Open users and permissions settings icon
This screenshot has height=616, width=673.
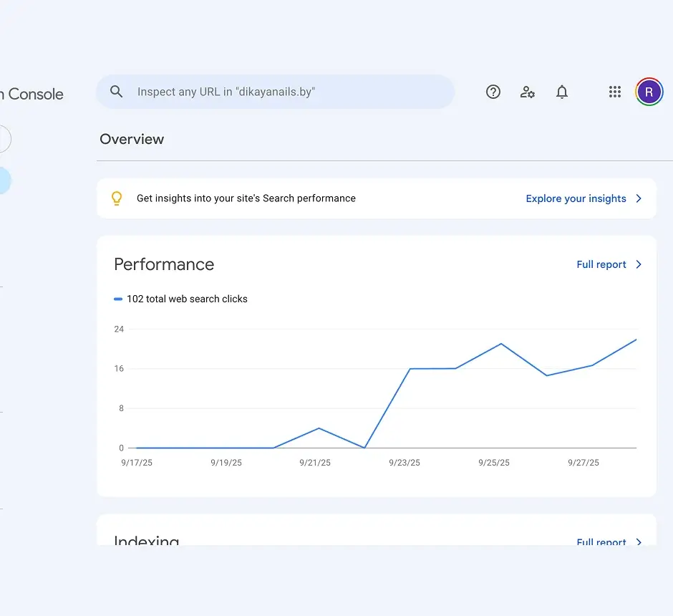coord(528,92)
